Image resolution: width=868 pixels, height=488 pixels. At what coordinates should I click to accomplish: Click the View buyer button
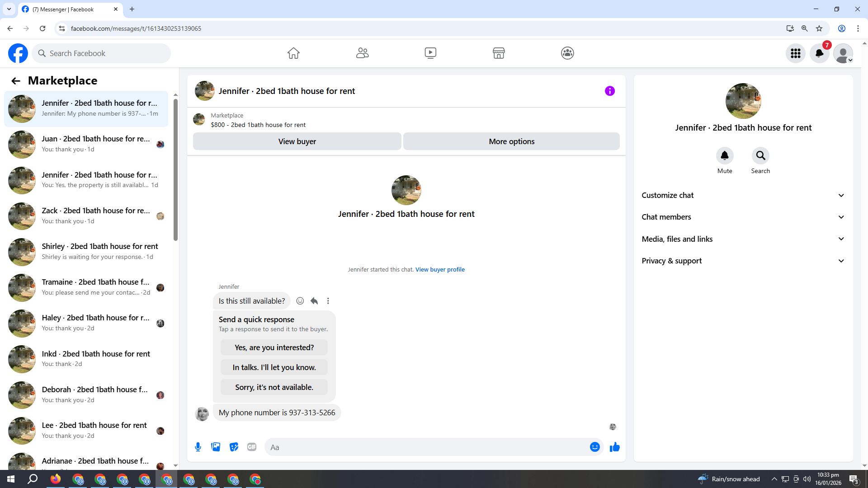click(x=297, y=141)
